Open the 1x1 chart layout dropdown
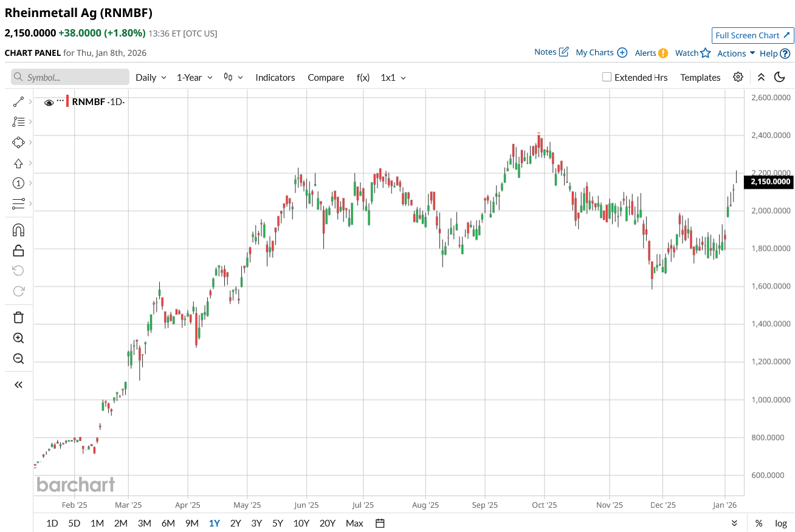Screen dimensions: 795x532 [x=393, y=78]
